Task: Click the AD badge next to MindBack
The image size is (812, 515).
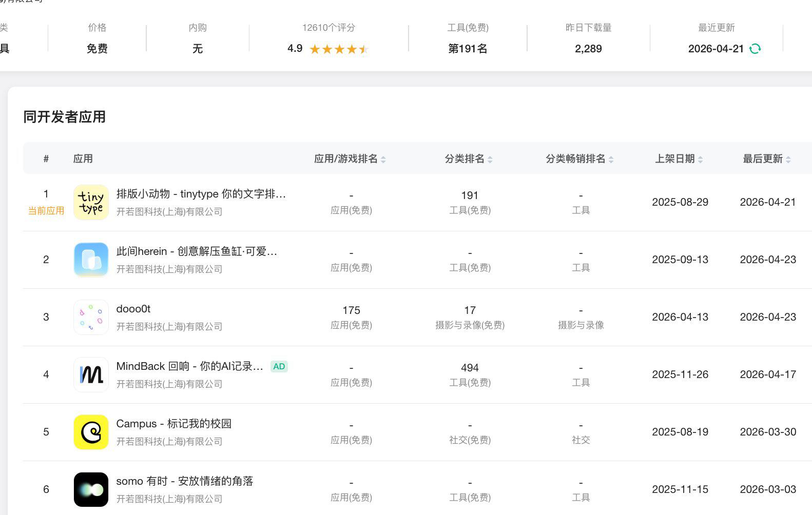Action: 279,366
